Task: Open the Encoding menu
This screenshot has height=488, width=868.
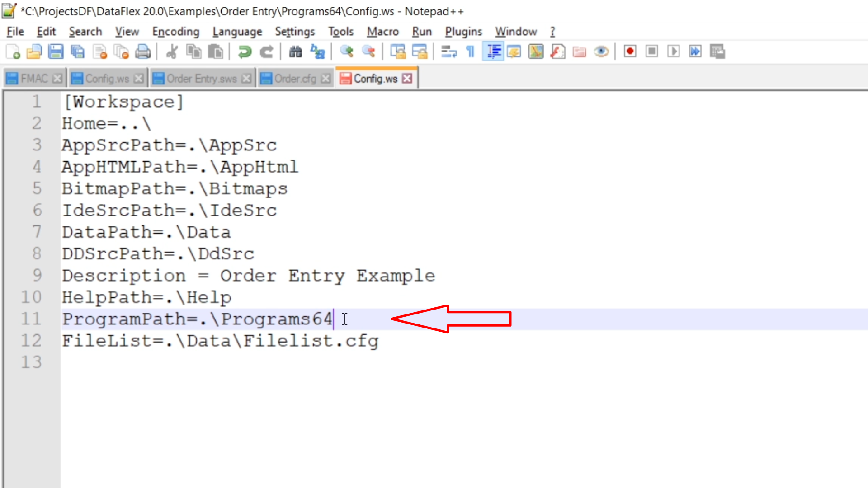Action: click(x=175, y=32)
